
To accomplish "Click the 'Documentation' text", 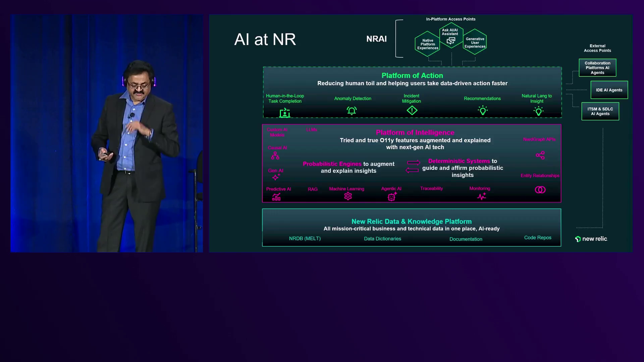I will (466, 239).
